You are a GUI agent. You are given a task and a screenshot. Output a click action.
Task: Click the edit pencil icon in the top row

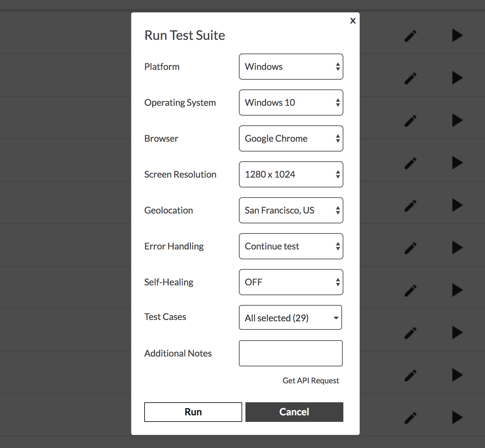pos(411,36)
